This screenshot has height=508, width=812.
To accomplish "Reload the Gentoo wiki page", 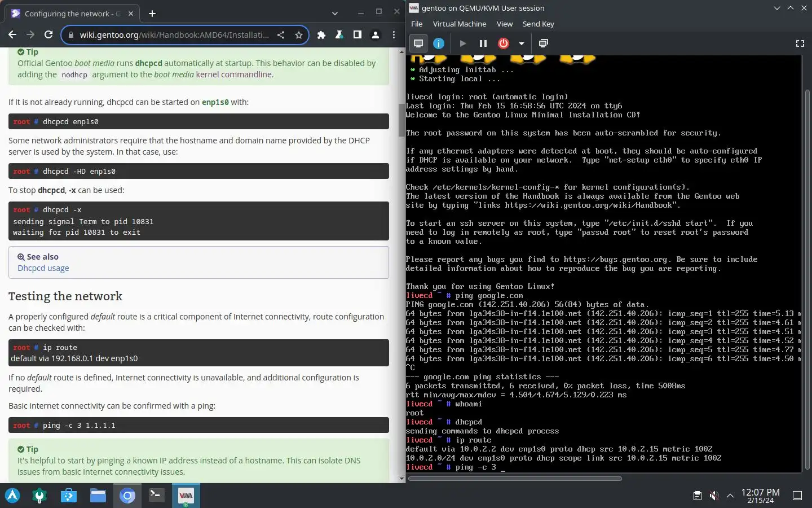I will click(48, 35).
